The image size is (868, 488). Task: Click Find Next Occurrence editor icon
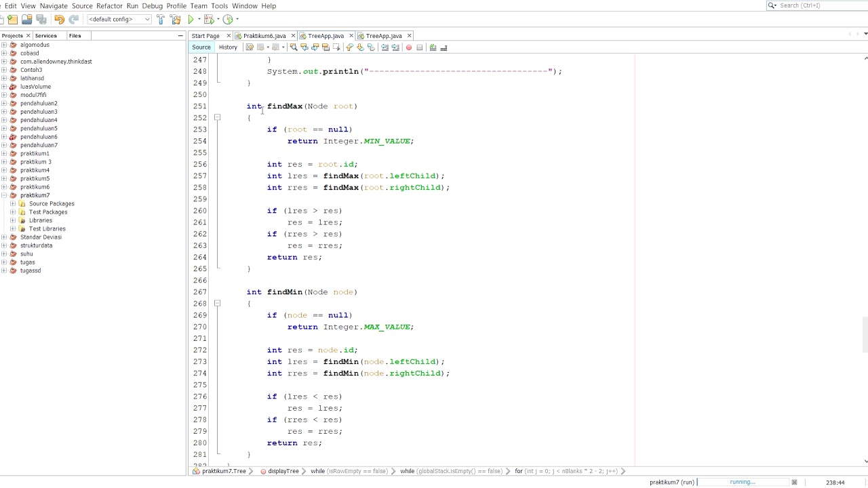pyautogui.click(x=315, y=47)
